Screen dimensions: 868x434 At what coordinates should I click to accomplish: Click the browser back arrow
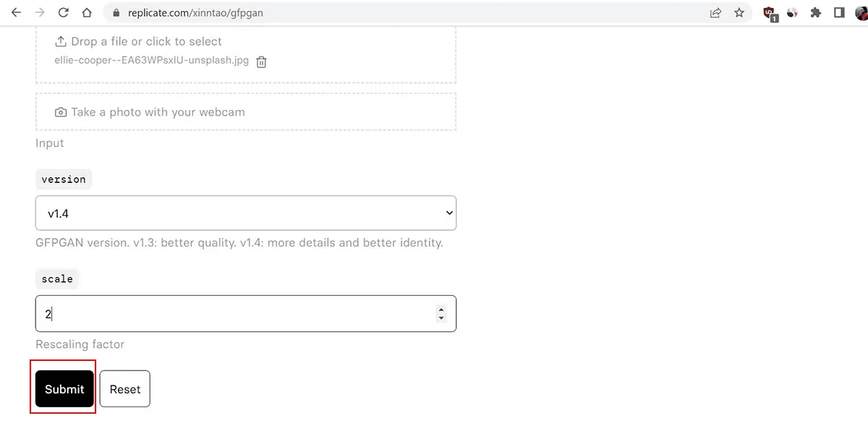(16, 12)
